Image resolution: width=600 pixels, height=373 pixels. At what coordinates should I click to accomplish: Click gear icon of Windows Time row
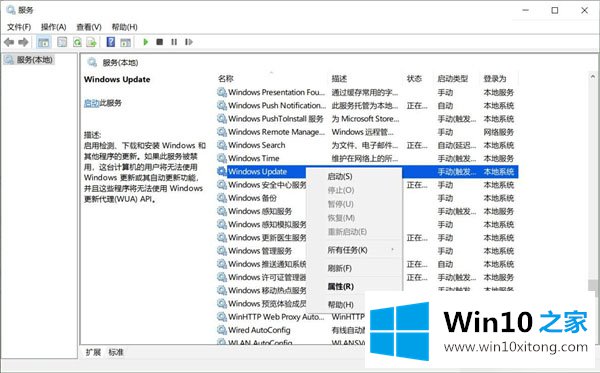coord(222,158)
